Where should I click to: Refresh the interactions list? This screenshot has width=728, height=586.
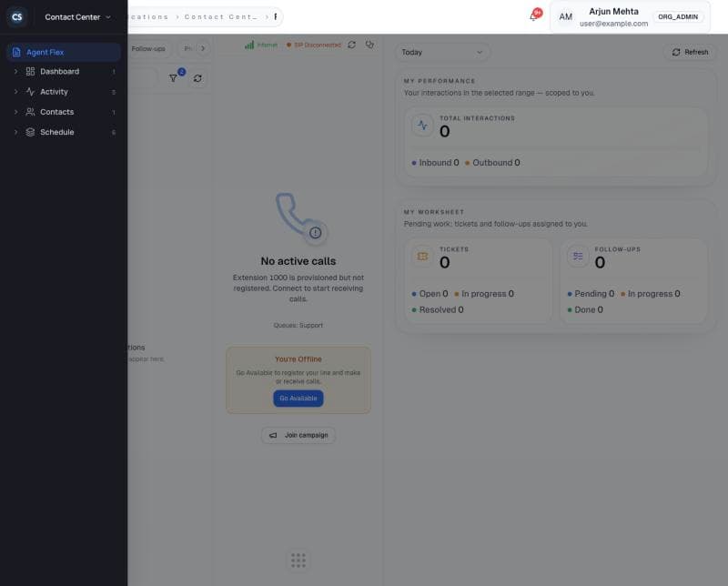(197, 78)
